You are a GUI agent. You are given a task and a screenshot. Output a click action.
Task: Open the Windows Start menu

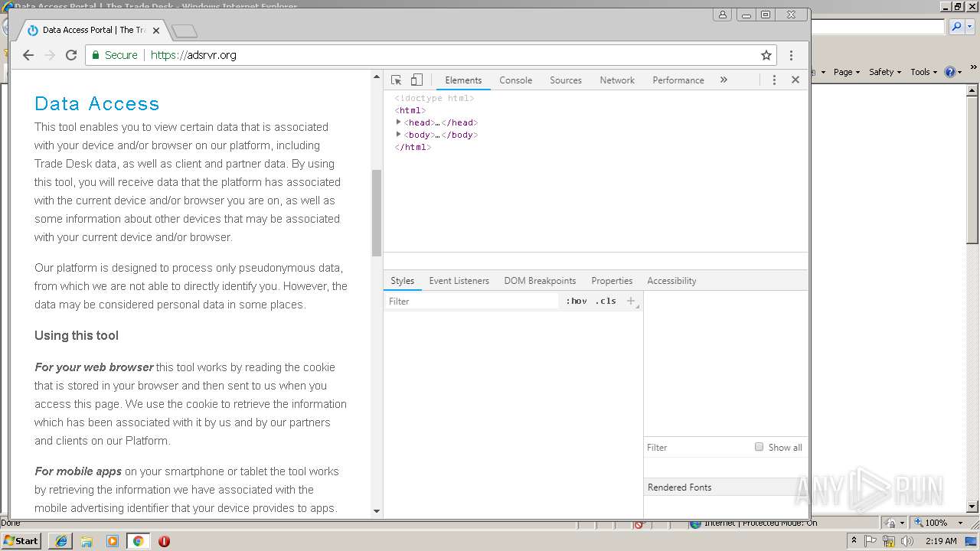click(x=21, y=540)
